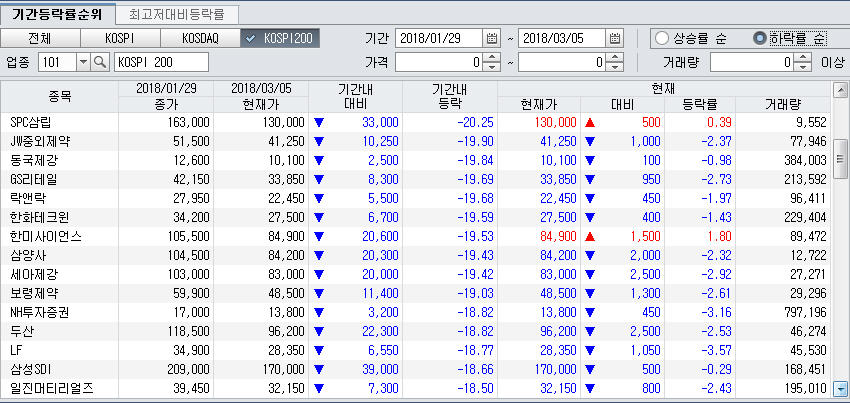The height and width of the screenshot is (403, 850).
Task: Click the 등락률 column header
Action: pyautogui.click(x=700, y=105)
